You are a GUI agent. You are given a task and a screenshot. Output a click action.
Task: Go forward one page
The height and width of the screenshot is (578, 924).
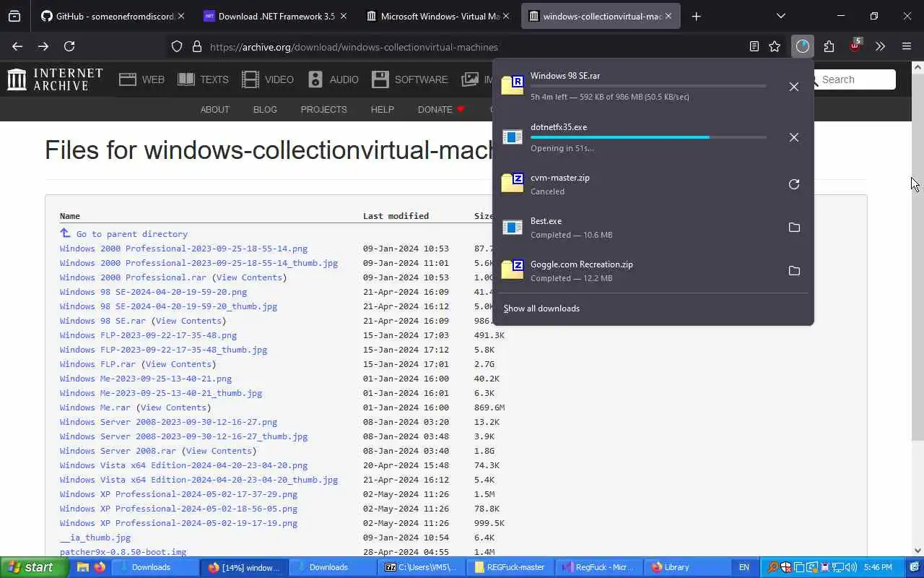tap(43, 46)
